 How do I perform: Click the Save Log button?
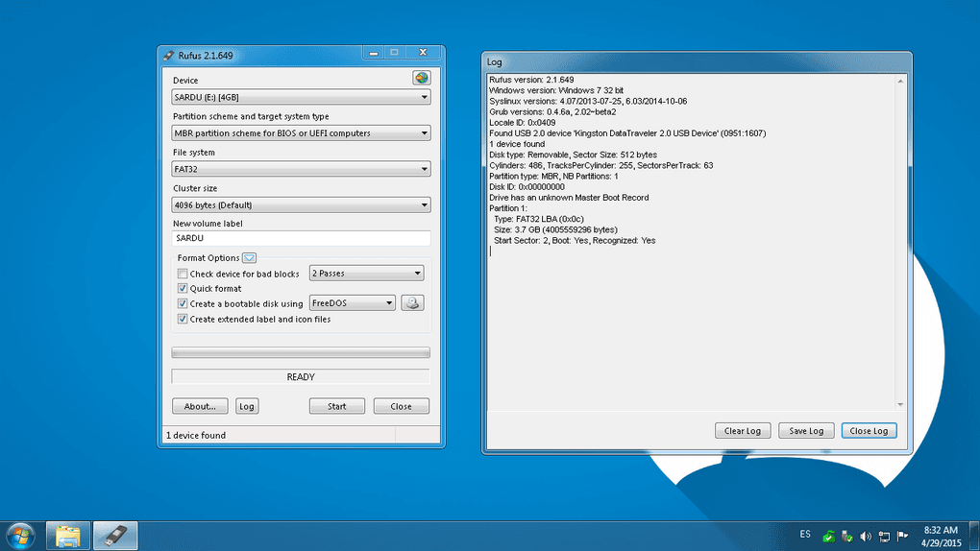[x=806, y=431]
